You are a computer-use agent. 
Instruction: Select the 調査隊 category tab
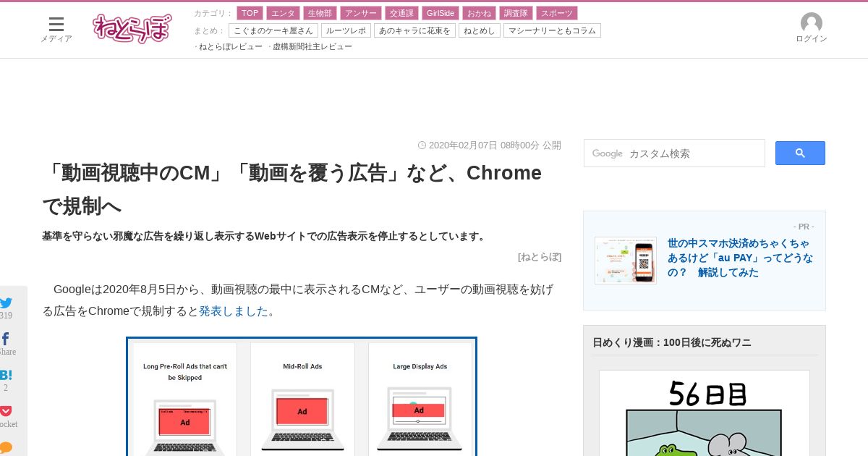click(x=516, y=13)
